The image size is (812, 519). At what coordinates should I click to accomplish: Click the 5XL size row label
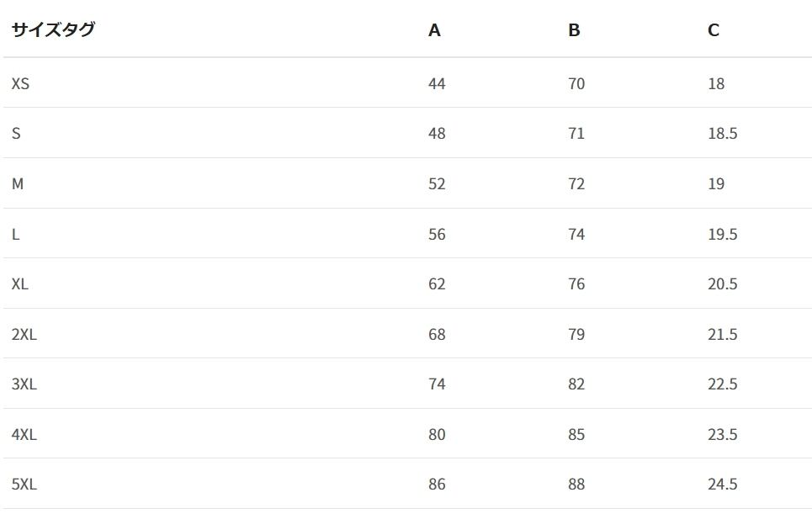[x=24, y=485]
